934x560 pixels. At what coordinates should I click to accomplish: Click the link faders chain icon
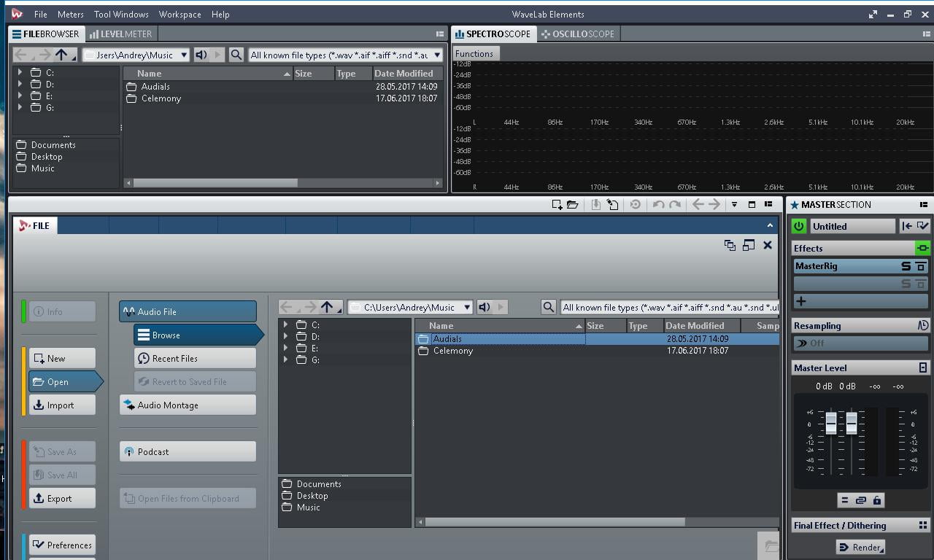(861, 500)
